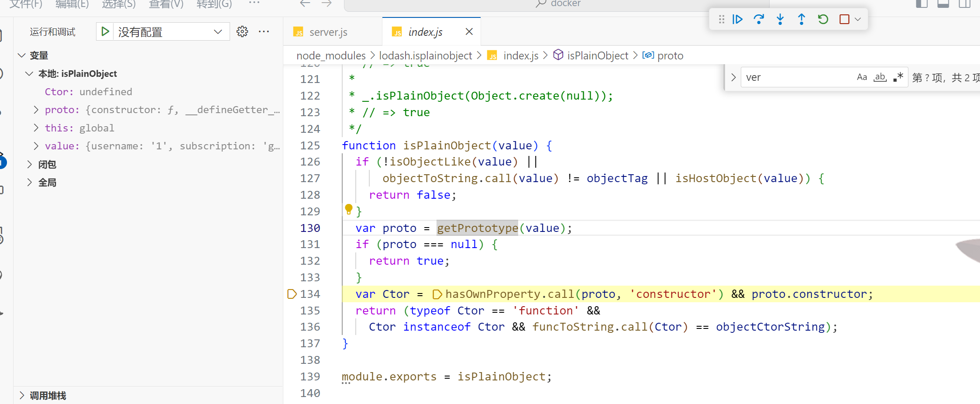Expand the 闭包 scope
This screenshot has width=980, height=404.
point(29,164)
